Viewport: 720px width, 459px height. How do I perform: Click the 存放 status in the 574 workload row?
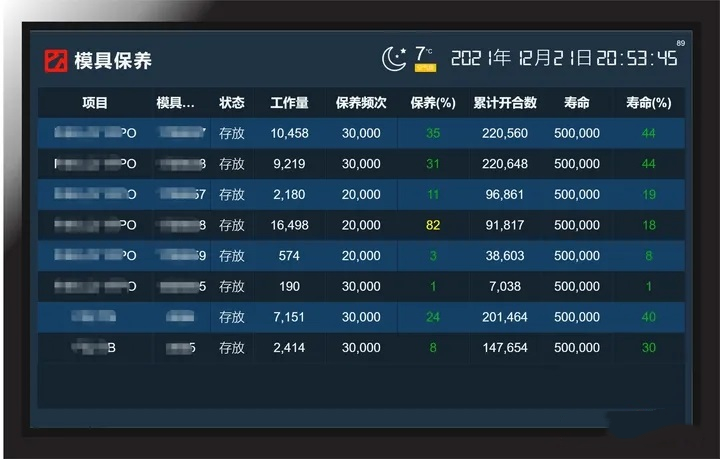tap(231, 256)
